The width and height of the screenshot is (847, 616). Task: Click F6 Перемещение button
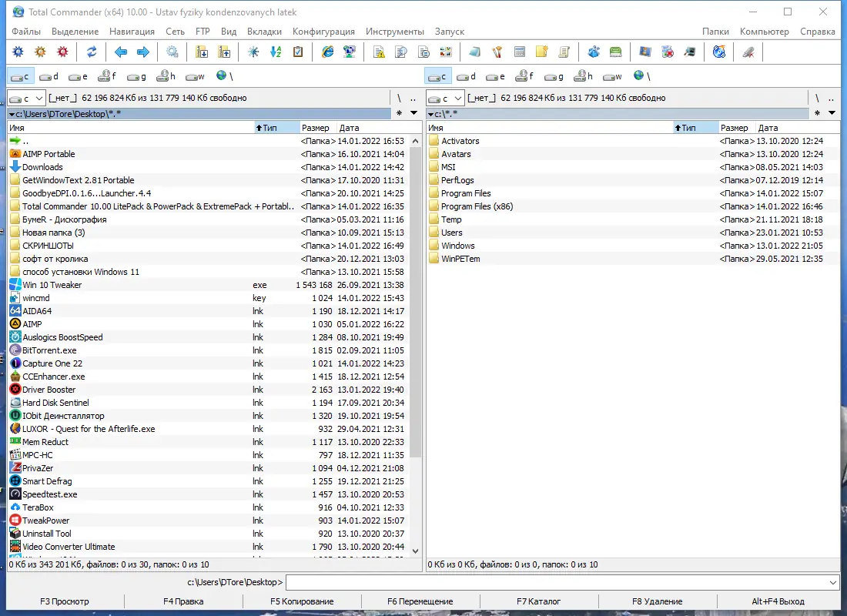pyautogui.click(x=420, y=601)
